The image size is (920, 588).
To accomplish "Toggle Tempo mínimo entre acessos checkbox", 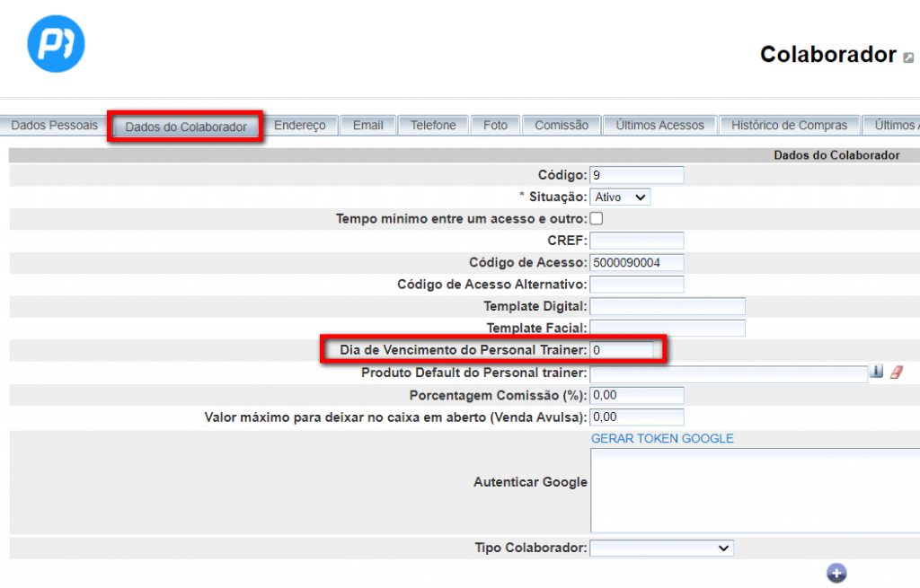I will [x=596, y=218].
